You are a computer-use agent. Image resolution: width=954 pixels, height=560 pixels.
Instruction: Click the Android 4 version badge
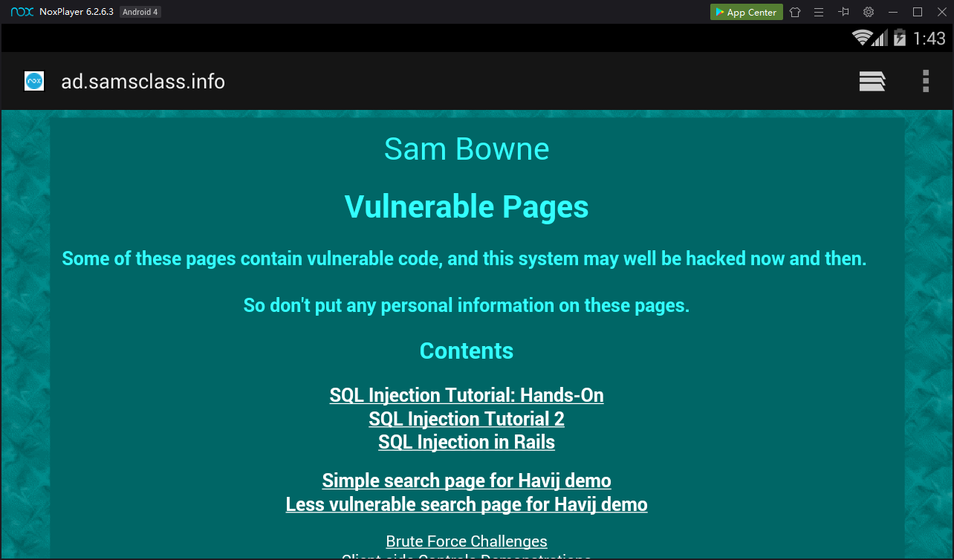140,12
